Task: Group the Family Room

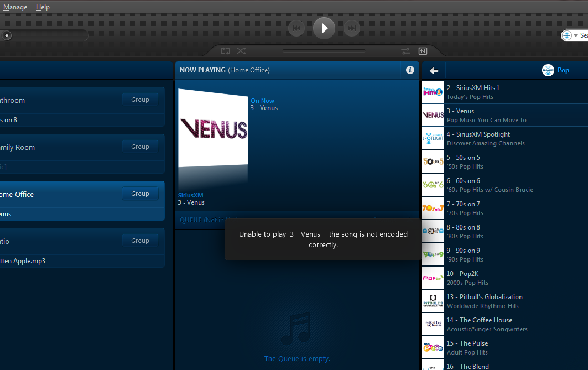Action: pyautogui.click(x=140, y=147)
